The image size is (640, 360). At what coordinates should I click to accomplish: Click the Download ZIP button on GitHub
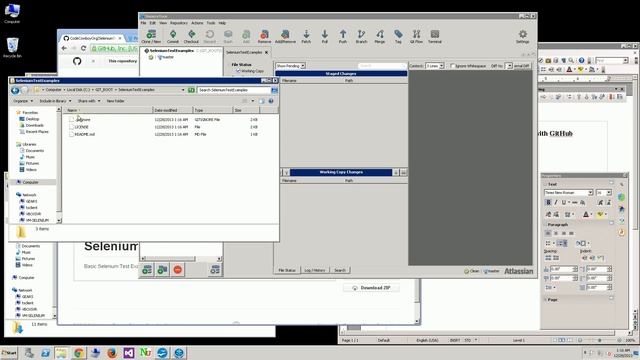(371, 288)
